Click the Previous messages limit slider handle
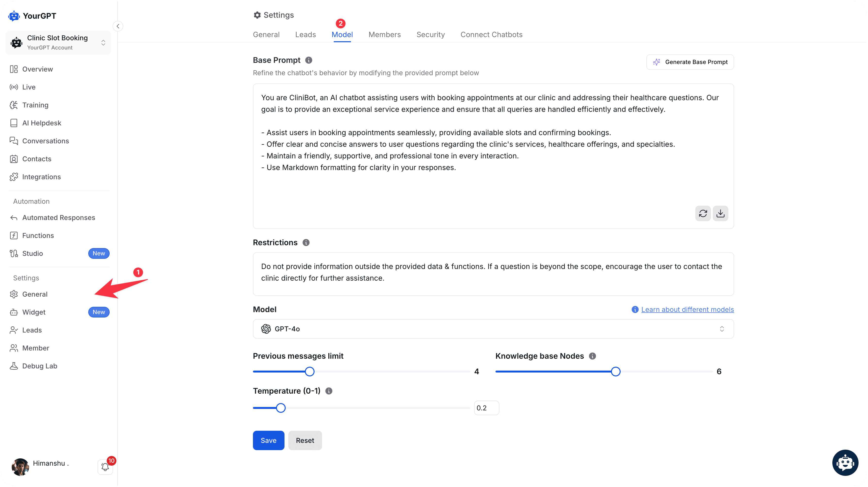 click(x=310, y=371)
